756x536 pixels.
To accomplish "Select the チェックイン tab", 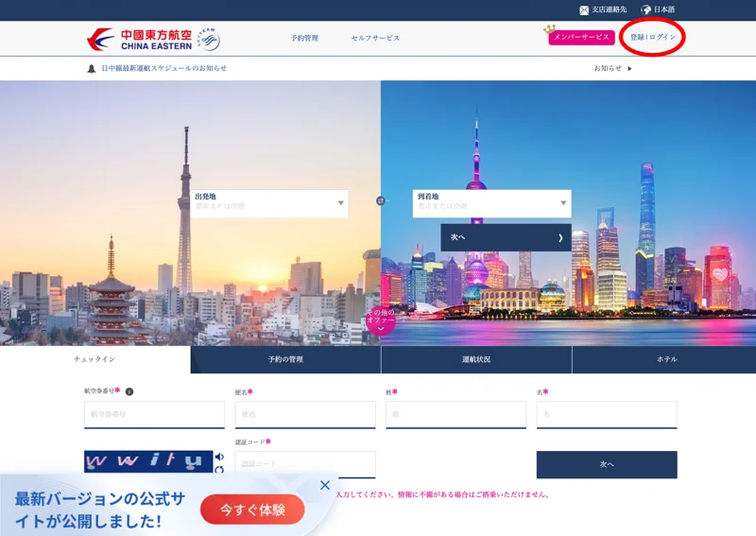I will [x=95, y=359].
